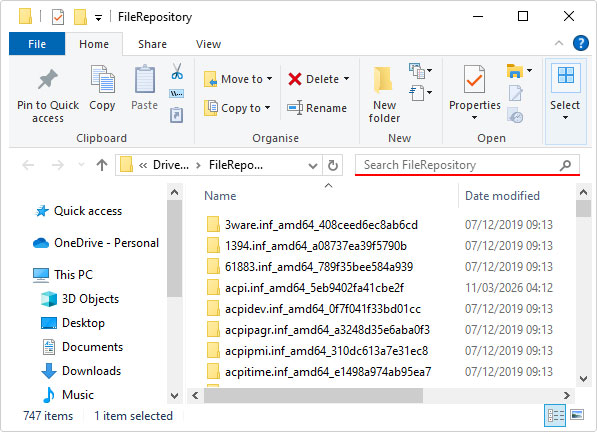Click the Edit file icon
Screen dimensions: 597x432
coord(515,93)
